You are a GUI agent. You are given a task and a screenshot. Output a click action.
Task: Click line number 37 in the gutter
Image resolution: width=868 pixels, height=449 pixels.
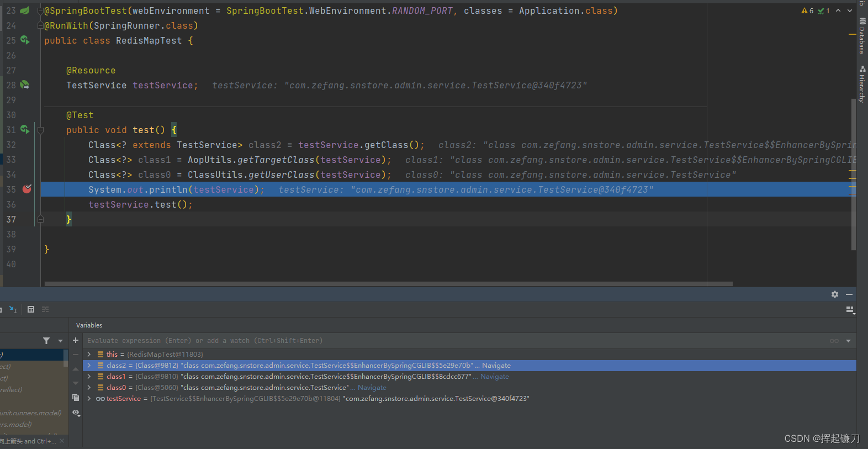point(11,219)
